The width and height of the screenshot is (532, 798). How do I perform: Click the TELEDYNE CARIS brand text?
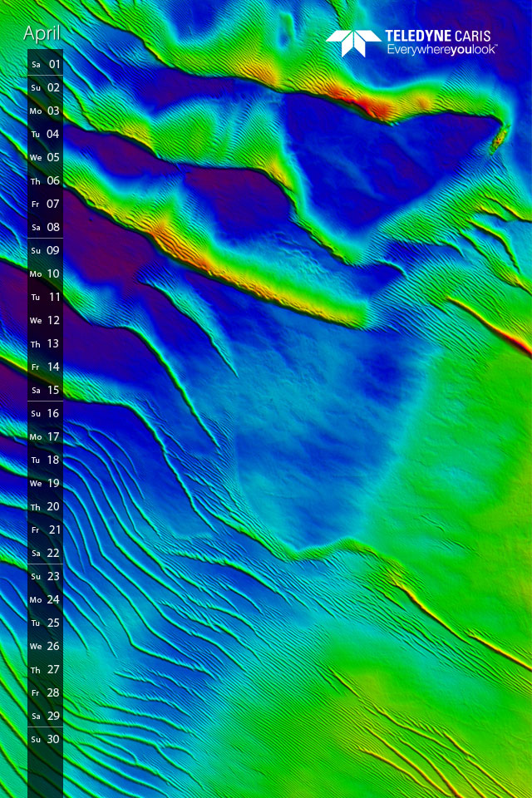[437, 36]
